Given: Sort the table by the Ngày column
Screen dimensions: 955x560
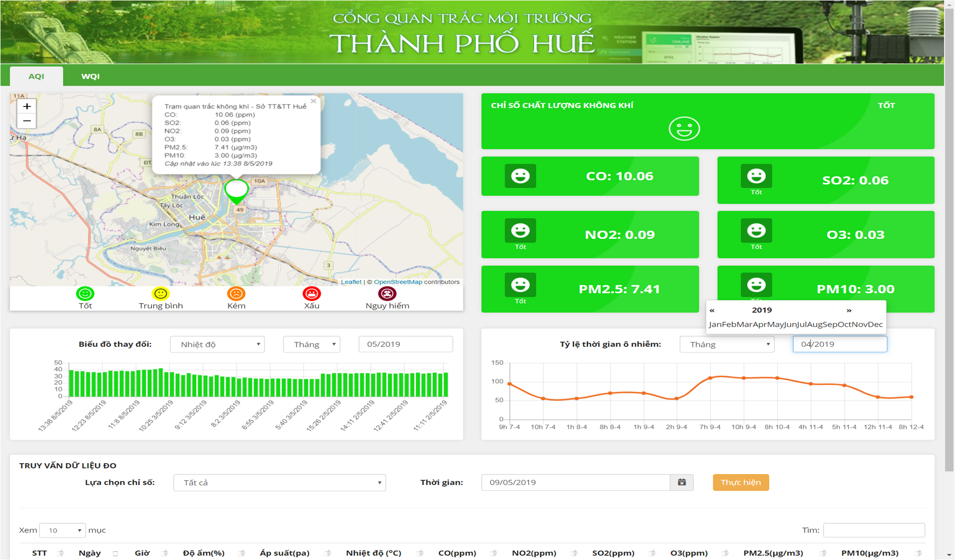Looking at the screenshot, I should pos(90,553).
